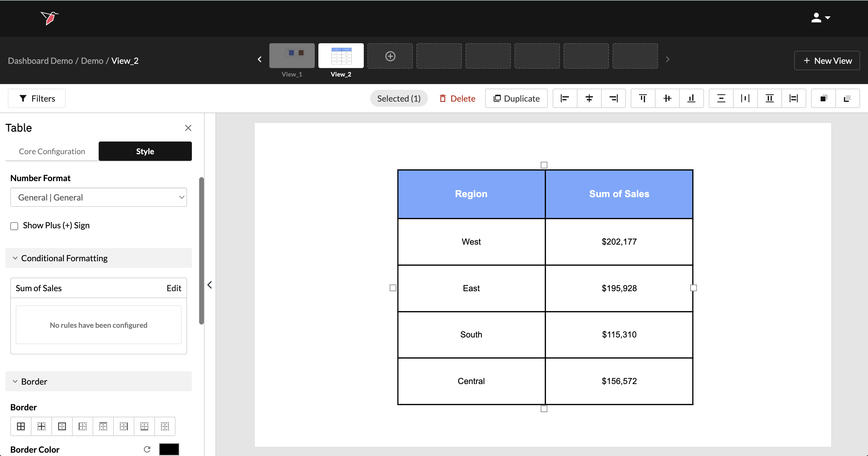Image resolution: width=868 pixels, height=456 pixels.
Task: Collapse the left side panel arrow
Action: point(210,285)
